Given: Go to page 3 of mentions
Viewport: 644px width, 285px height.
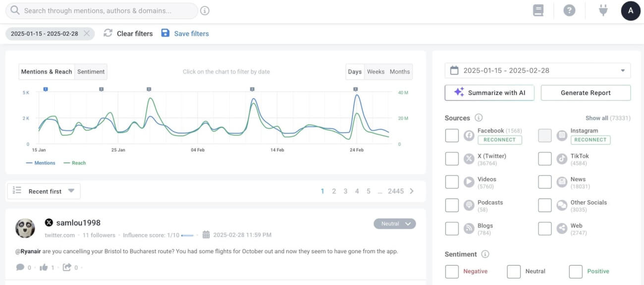Looking at the screenshot, I should tap(345, 190).
